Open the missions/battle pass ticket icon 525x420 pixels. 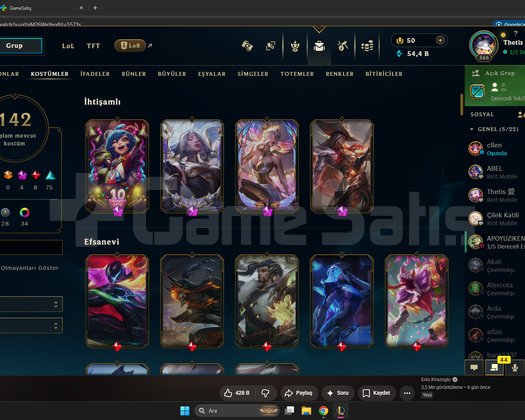[247, 46]
